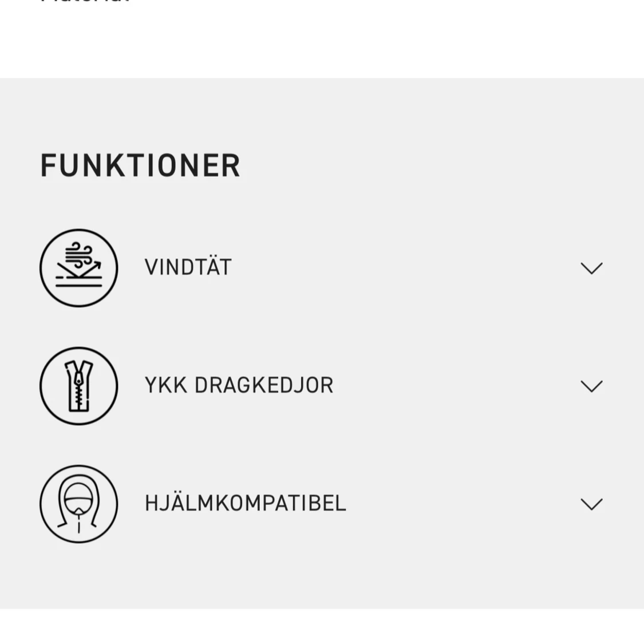Show zipper details via the down arrow

[x=591, y=386]
